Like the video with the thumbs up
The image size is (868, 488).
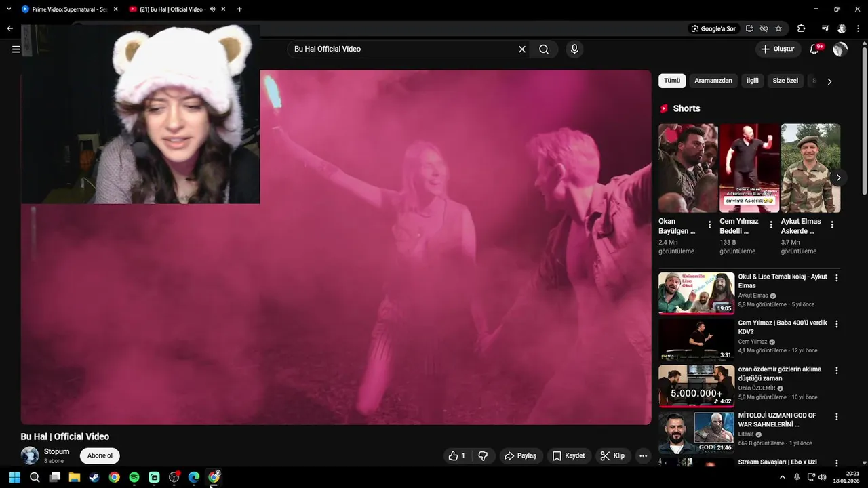456,456
